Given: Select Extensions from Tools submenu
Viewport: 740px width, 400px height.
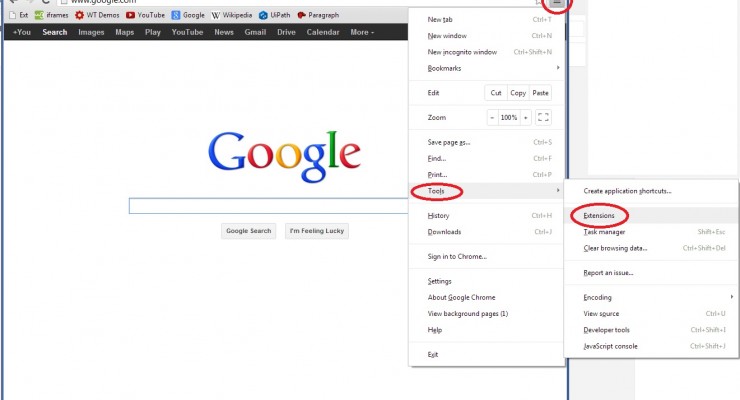Looking at the screenshot, I should [600, 215].
